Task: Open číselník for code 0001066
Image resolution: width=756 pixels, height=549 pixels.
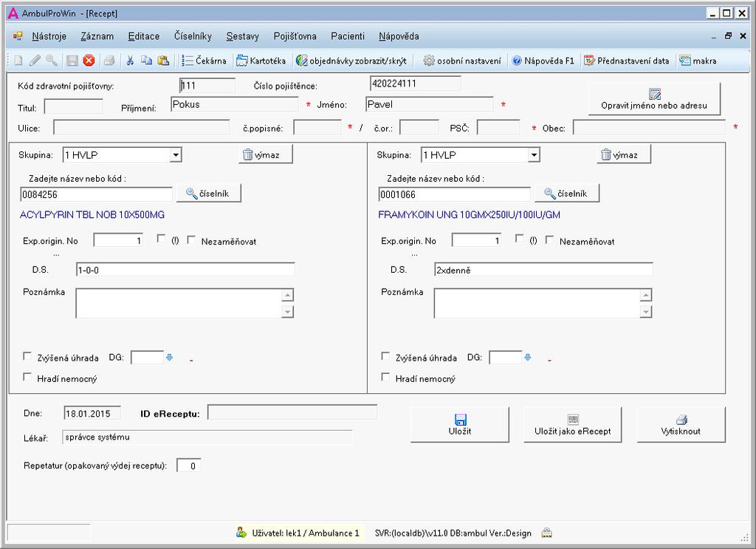Action: click(x=567, y=194)
